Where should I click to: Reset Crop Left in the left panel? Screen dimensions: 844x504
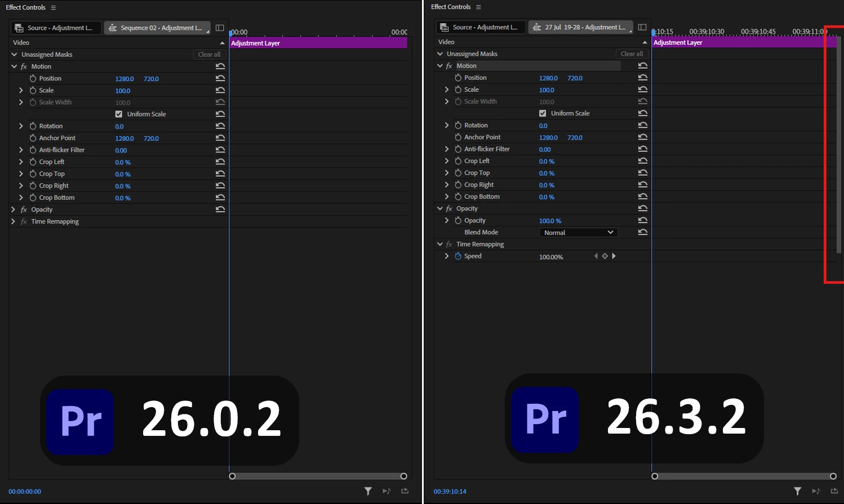click(220, 162)
